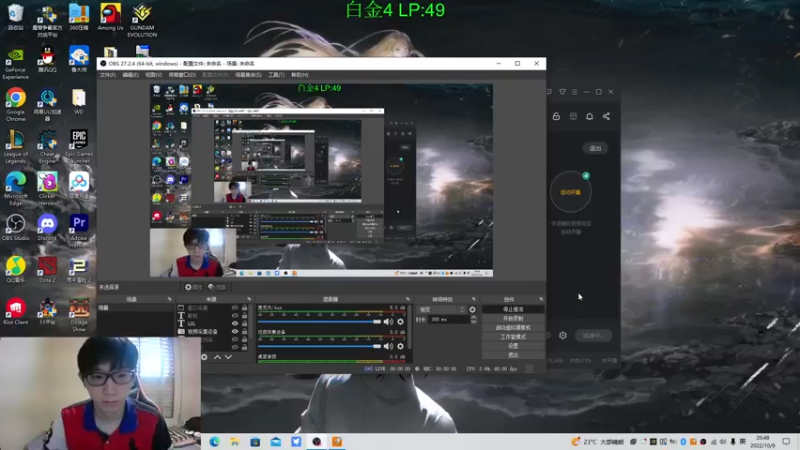Screen dimensions: 800x450
Task: Open transition properties gear in 转场特效 panel
Action: pos(472,310)
